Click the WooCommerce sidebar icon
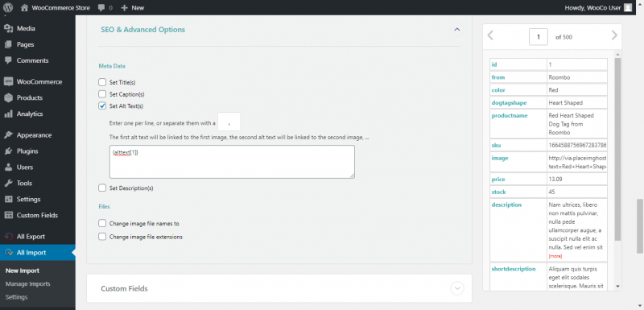The height and width of the screenshot is (310, 644). pos(8,81)
